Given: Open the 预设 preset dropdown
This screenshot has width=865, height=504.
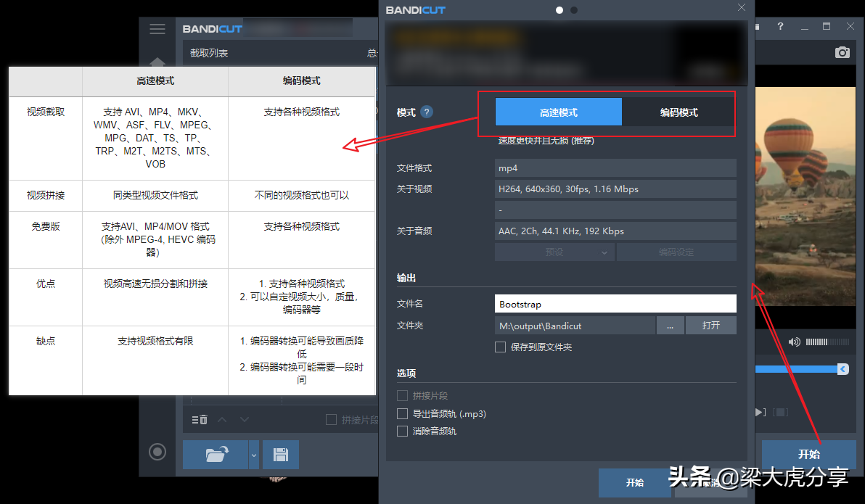Looking at the screenshot, I should [x=554, y=252].
